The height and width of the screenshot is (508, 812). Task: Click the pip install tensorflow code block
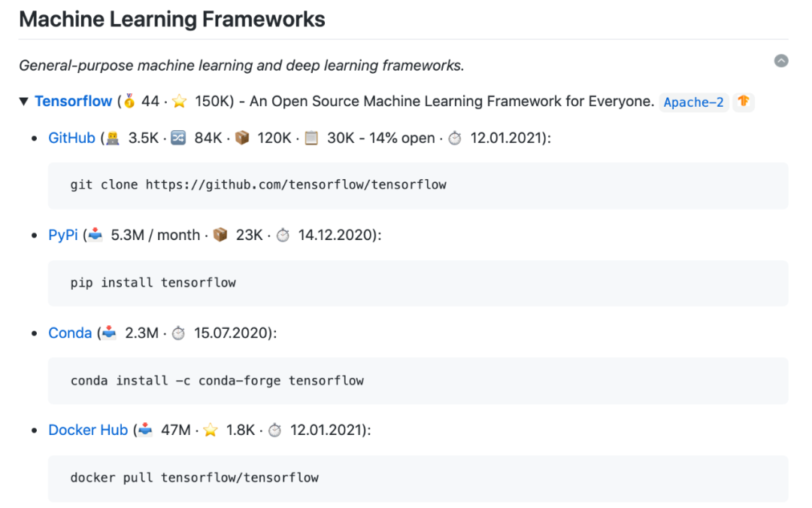[x=419, y=283]
